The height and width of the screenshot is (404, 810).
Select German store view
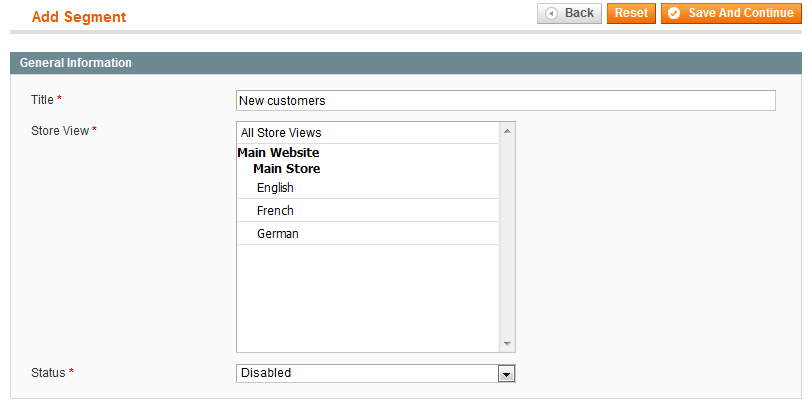pos(367,234)
